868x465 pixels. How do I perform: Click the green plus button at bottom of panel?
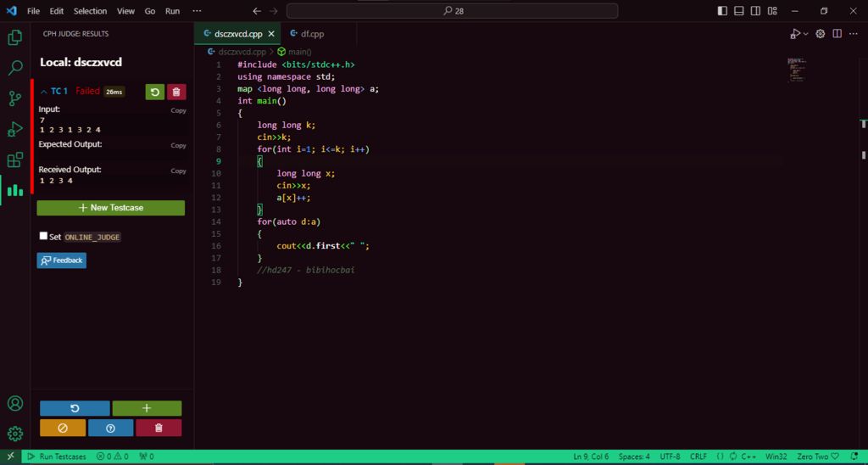tap(147, 408)
